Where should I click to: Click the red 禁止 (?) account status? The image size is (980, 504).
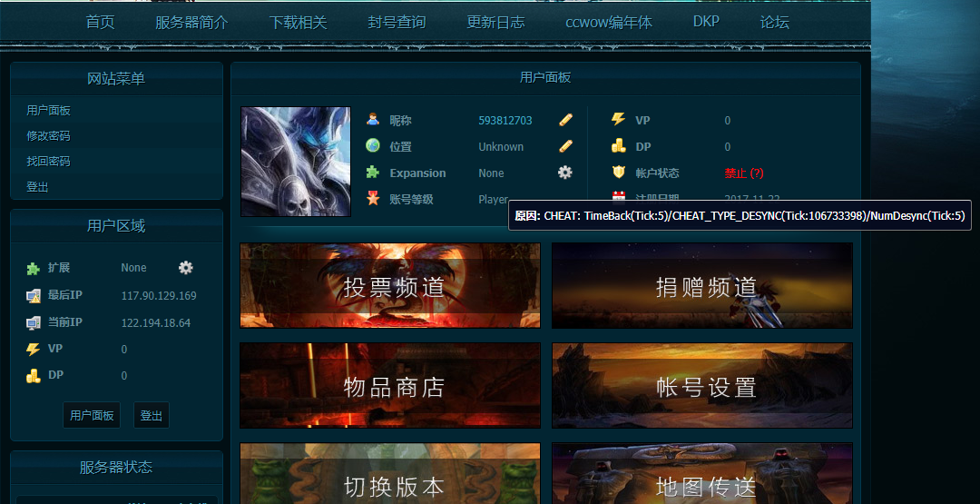click(744, 173)
